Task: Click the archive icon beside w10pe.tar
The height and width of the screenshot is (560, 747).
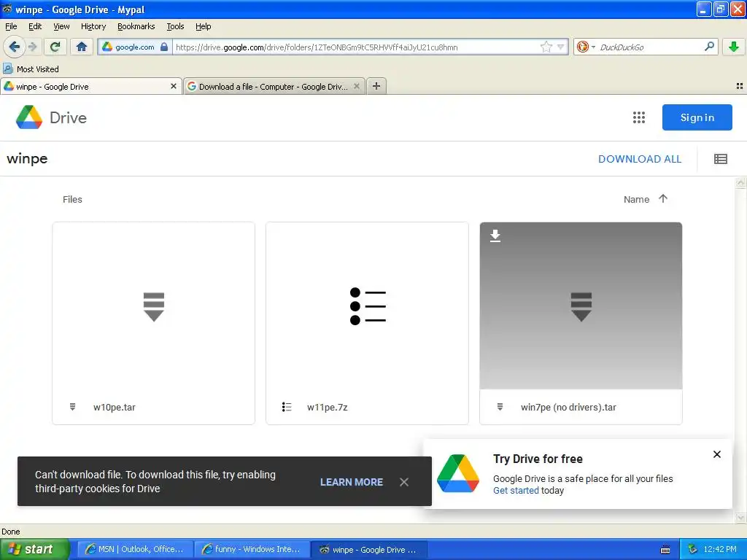Action: pos(72,407)
